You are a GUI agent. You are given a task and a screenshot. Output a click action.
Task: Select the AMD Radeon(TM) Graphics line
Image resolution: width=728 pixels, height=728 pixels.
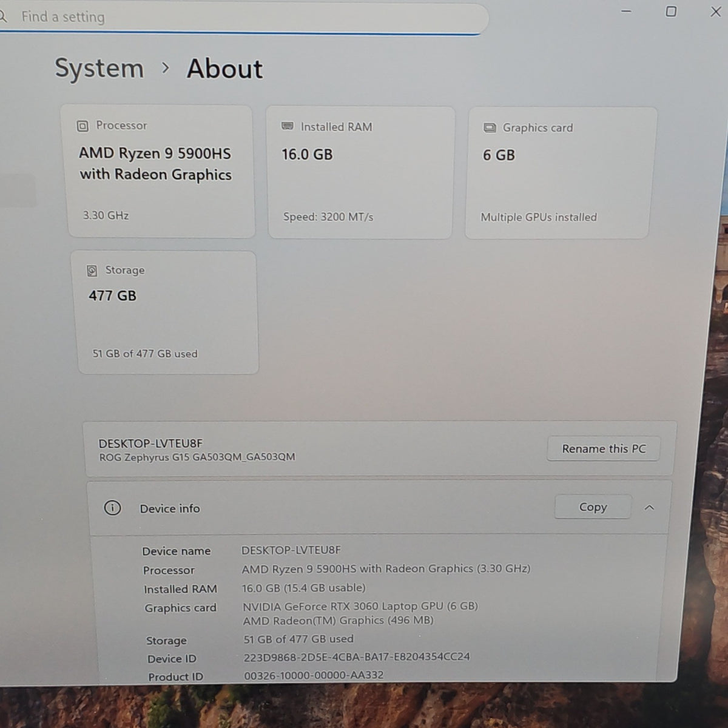[x=339, y=621]
